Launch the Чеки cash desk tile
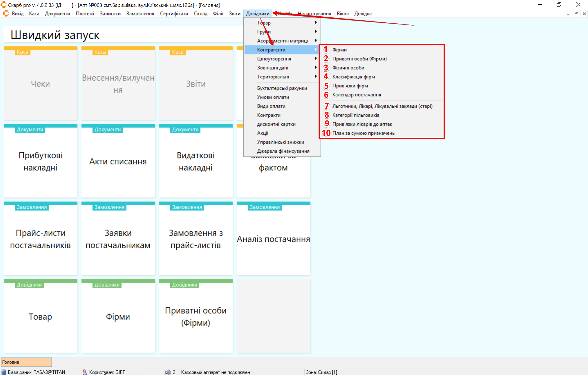 (41, 84)
